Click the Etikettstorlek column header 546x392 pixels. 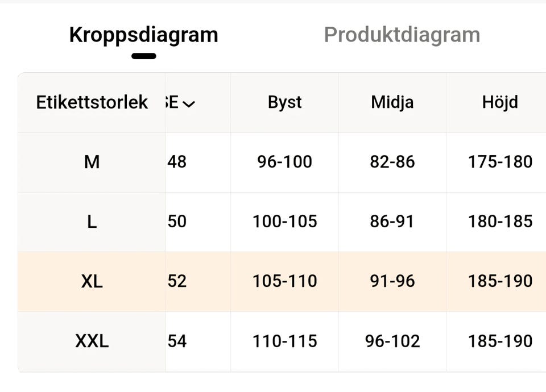[x=92, y=103]
